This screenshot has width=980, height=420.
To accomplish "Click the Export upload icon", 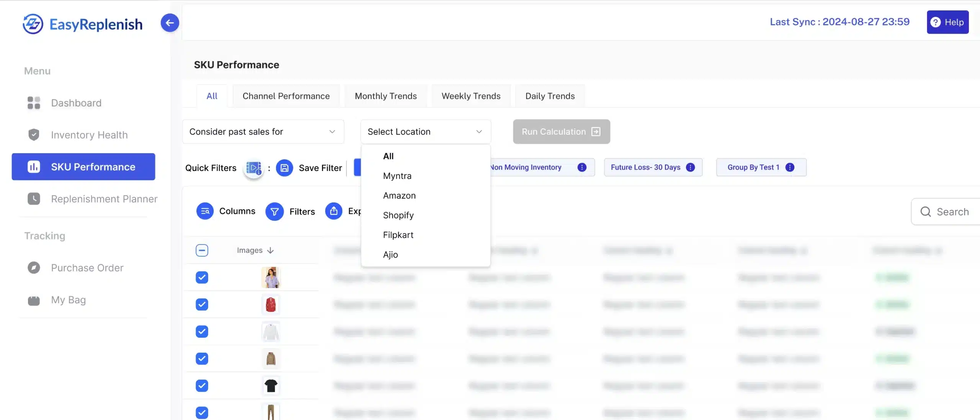I will tap(333, 211).
